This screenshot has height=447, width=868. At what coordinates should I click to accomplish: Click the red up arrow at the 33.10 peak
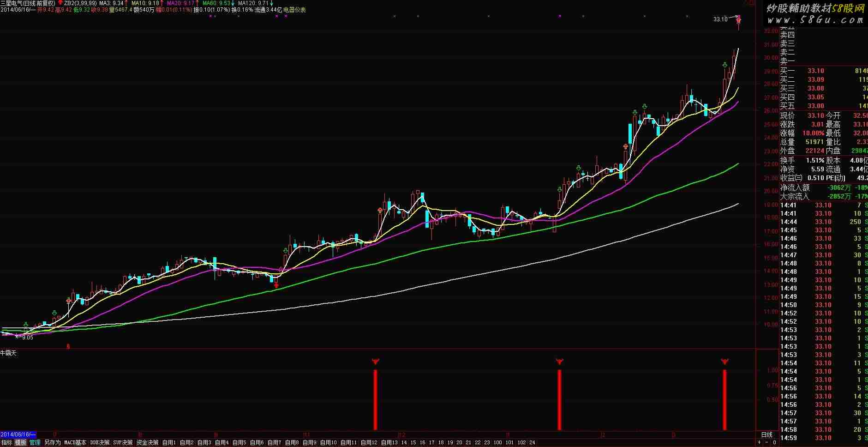pyautogui.click(x=739, y=20)
